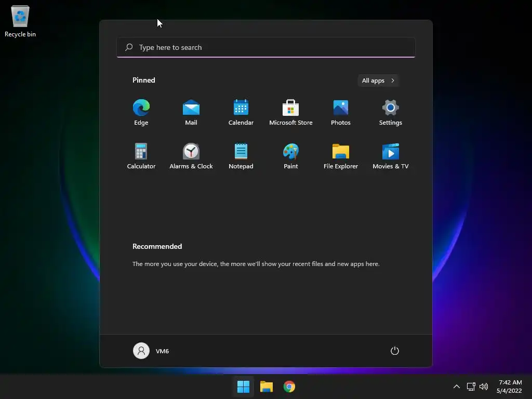Show All apps list
532x399 pixels.
coord(378,81)
